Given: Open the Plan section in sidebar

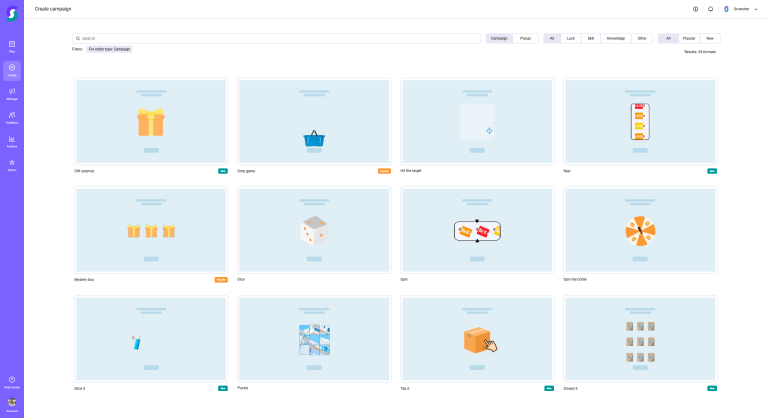Looking at the screenshot, I should point(12,45).
